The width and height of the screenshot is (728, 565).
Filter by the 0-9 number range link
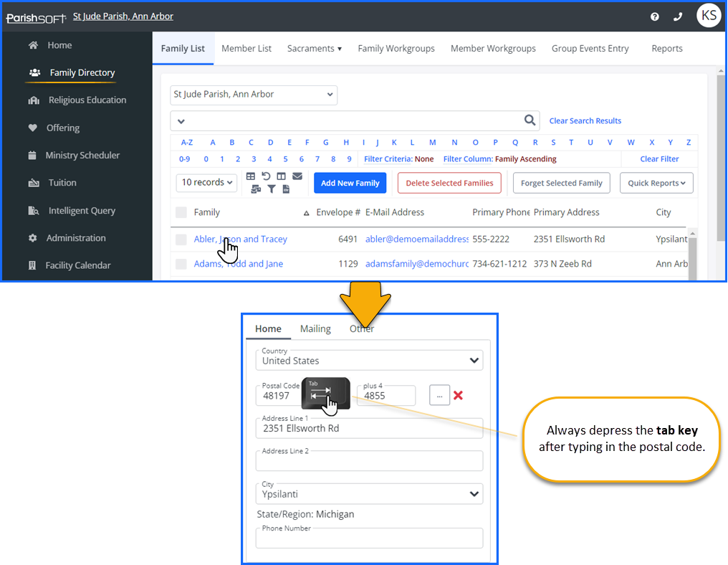tap(184, 159)
